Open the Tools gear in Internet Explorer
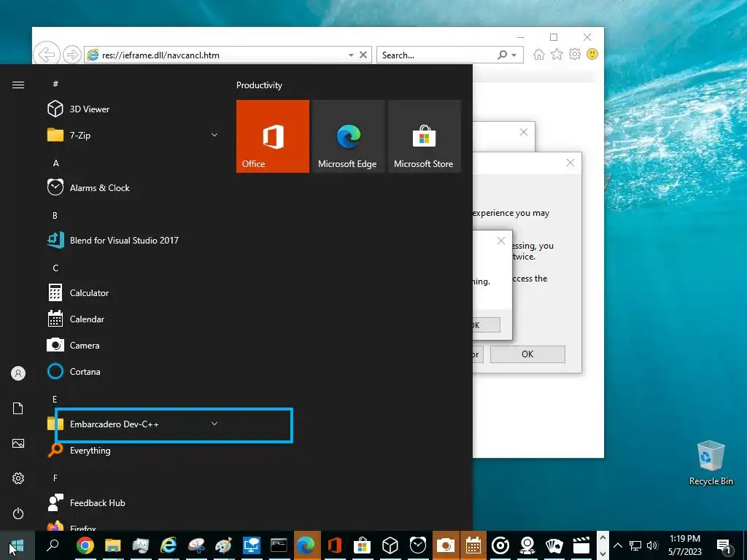Screen dimensions: 747x560 coord(575,54)
